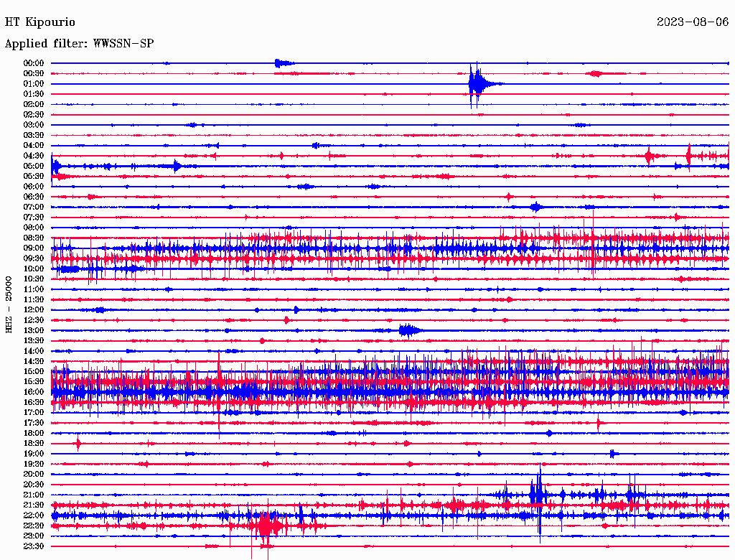Select the 16:00 time label
Image resolution: width=735 pixels, height=560 pixels.
(x=34, y=393)
